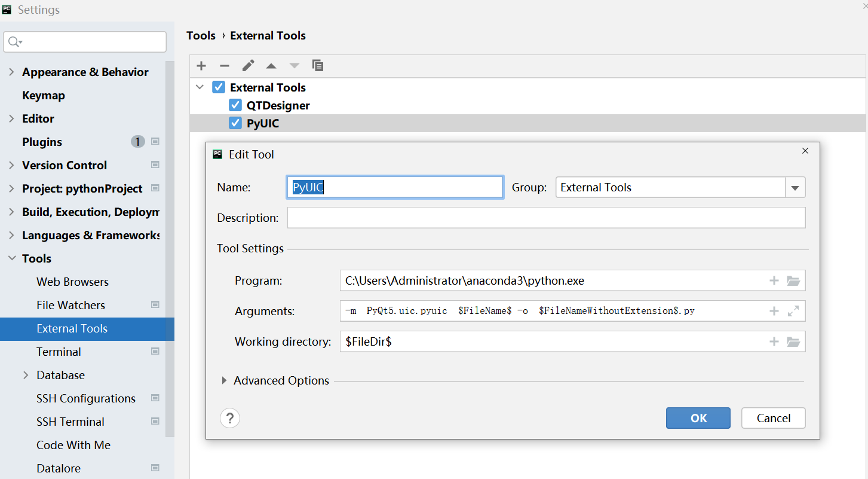Viewport: 868px width, 479px height.
Task: Move tool down with down arrow icon
Action: coord(295,66)
